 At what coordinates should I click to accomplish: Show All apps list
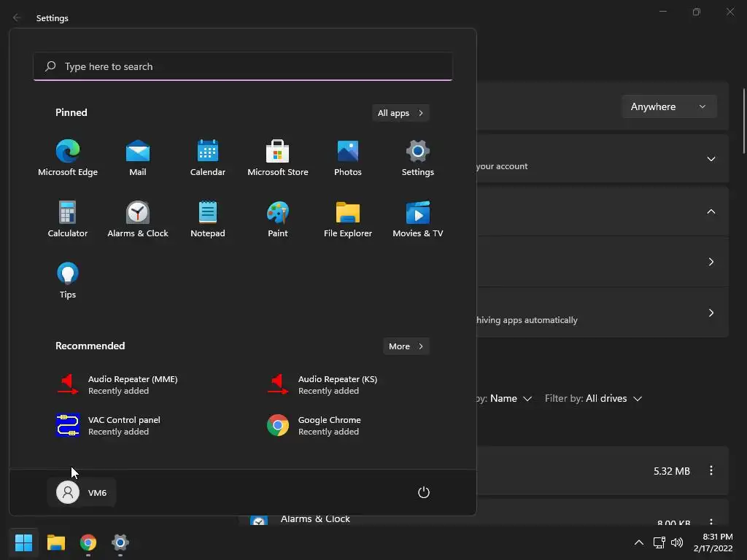coord(400,113)
